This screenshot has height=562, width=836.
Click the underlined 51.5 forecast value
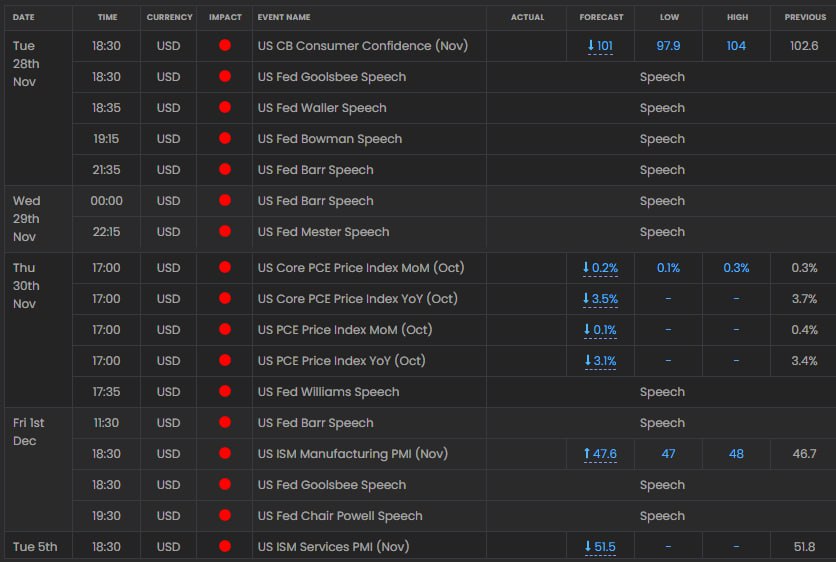point(605,547)
